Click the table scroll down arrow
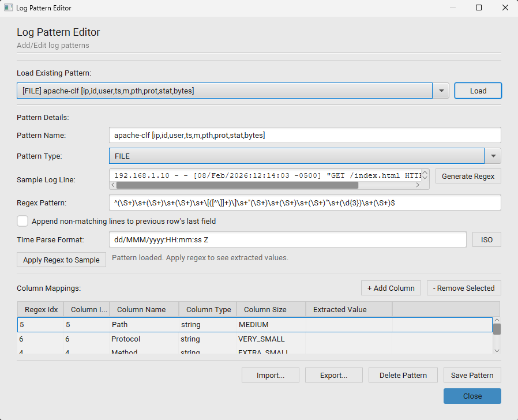Image resolution: width=518 pixels, height=420 pixels. (x=497, y=351)
